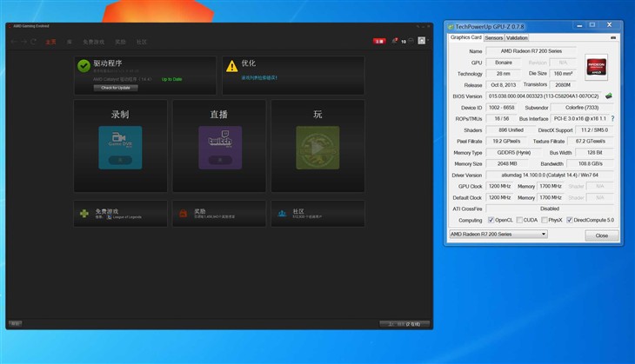Click the Radeon graphics logo in GPU-Z
This screenshot has height=364, width=635.
point(597,68)
